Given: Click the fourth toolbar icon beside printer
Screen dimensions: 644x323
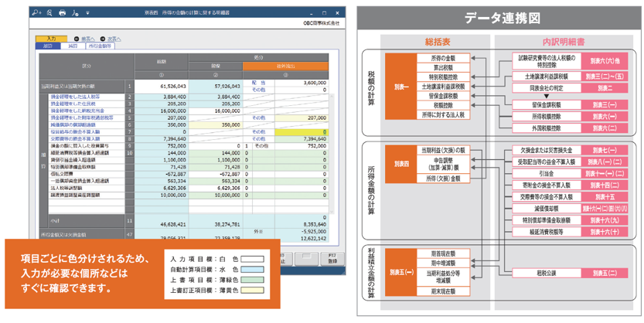Looking at the screenshot, I should tap(75, 13).
